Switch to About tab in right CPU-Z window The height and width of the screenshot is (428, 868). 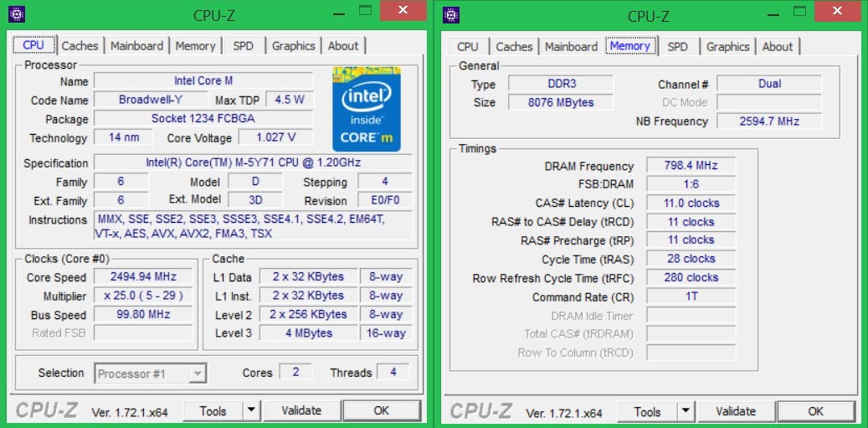coord(778,47)
